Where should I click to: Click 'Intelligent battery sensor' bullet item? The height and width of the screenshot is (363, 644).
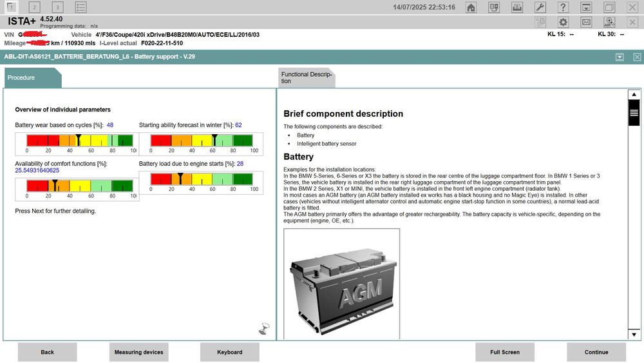click(327, 144)
